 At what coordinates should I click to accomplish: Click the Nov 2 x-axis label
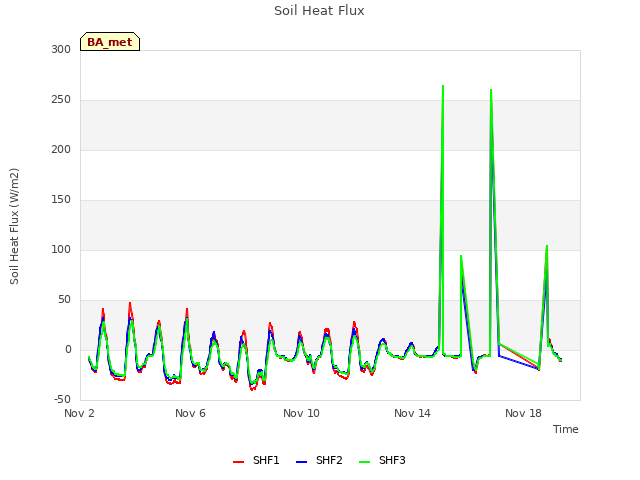pyautogui.click(x=79, y=413)
